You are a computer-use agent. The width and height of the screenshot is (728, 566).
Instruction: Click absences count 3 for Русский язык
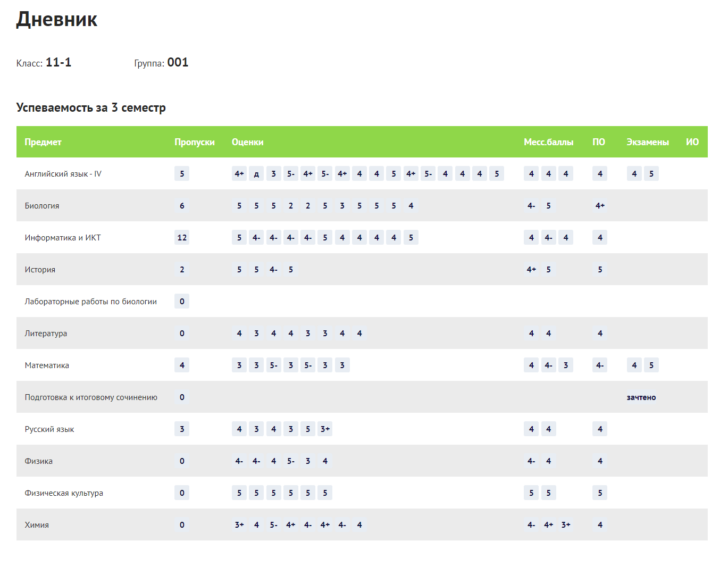(x=182, y=429)
